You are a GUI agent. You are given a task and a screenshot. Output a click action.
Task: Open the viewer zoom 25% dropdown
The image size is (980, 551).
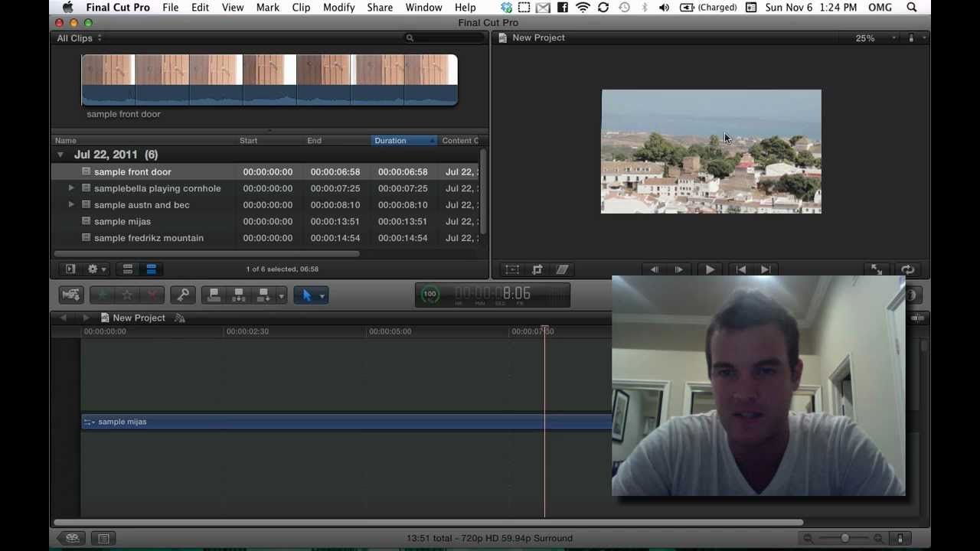click(875, 38)
